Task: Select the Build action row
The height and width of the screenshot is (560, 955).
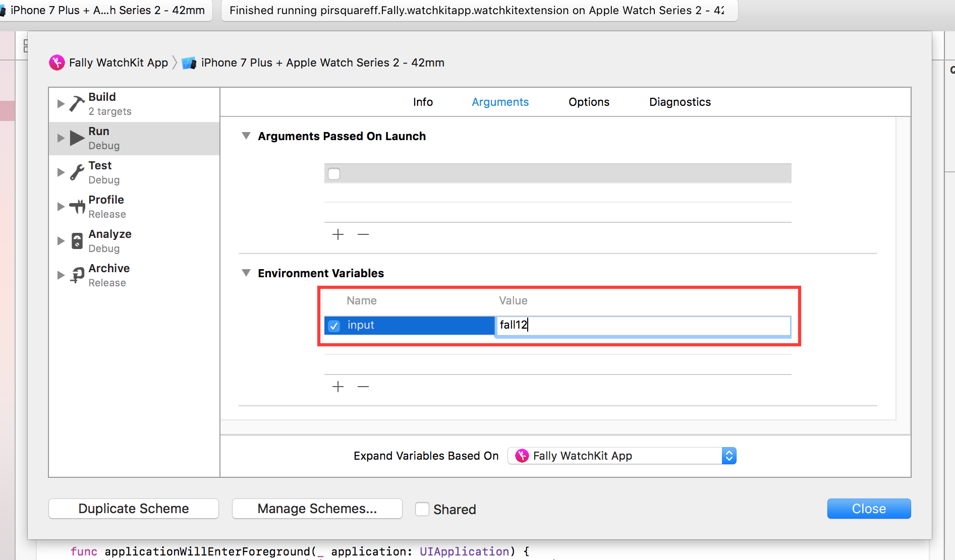Action: pos(134,104)
